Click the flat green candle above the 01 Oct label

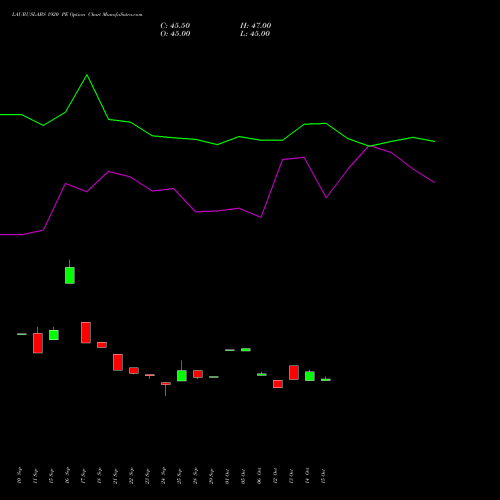coord(230,350)
